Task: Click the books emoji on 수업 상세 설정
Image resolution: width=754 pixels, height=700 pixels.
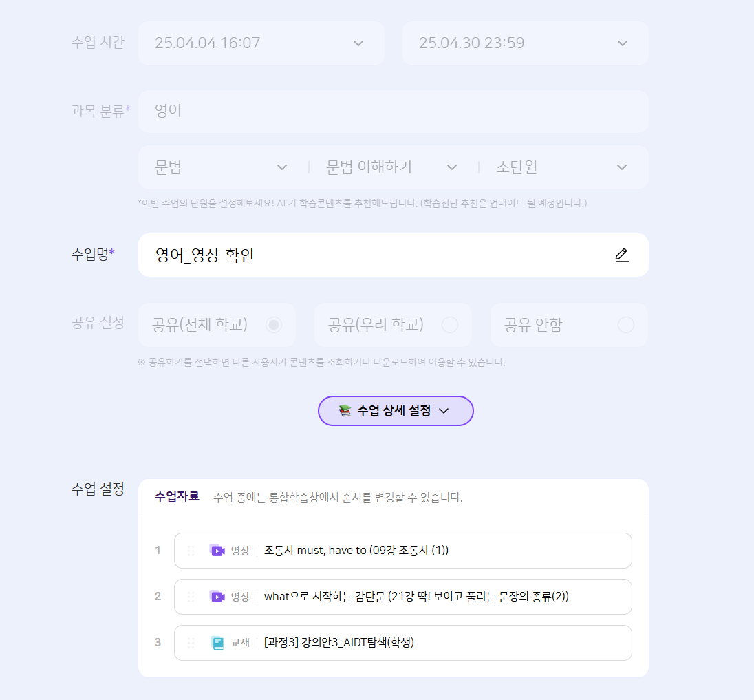Action: 345,411
